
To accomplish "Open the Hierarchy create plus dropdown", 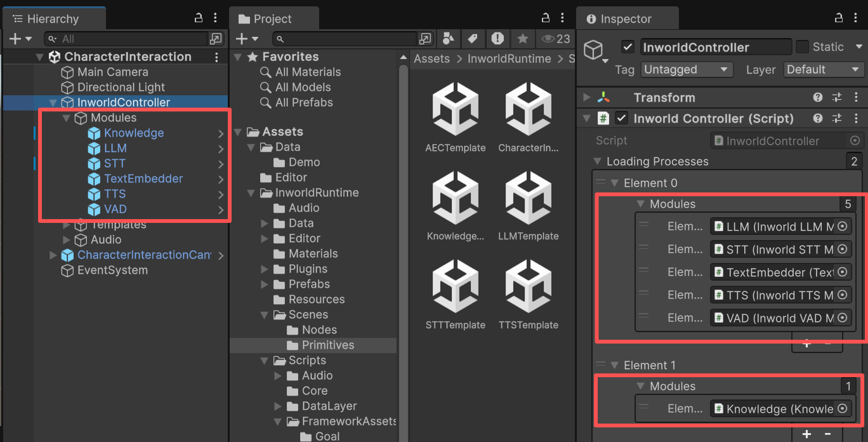I will (20, 39).
